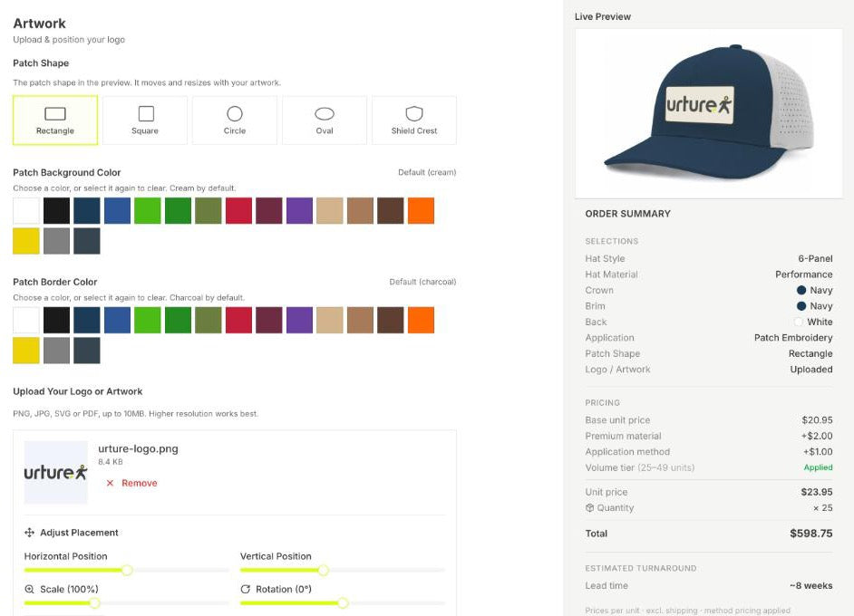Click the urture-logo.png file name

139,449
